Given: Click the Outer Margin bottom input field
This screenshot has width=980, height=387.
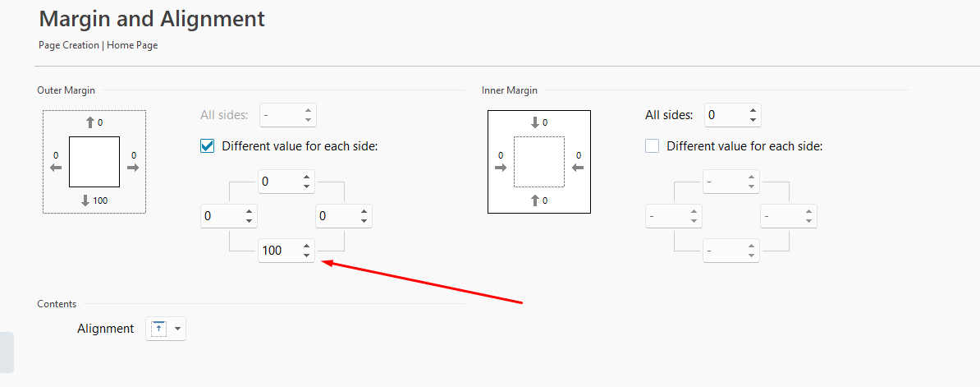Looking at the screenshot, I should click(x=278, y=251).
